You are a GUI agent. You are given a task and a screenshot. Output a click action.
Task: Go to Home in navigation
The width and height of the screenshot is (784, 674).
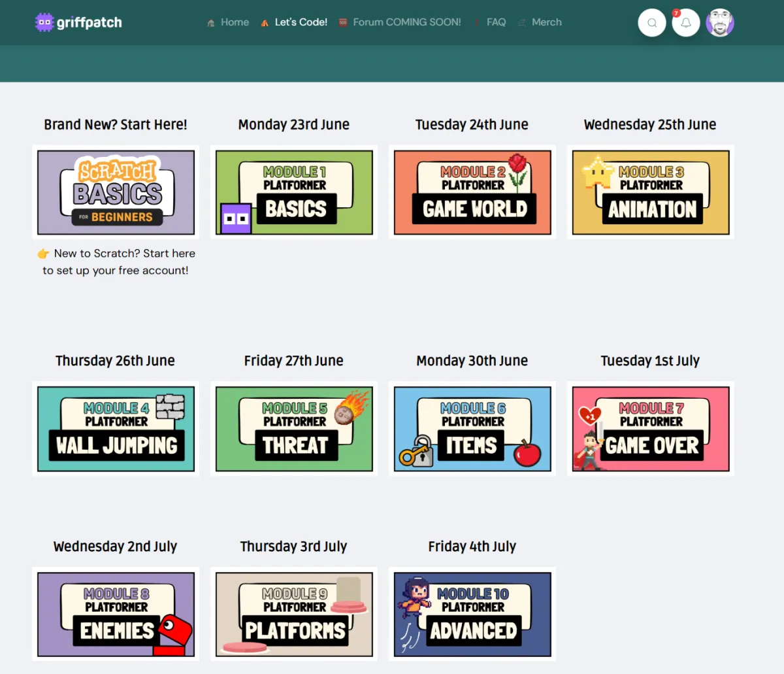235,22
